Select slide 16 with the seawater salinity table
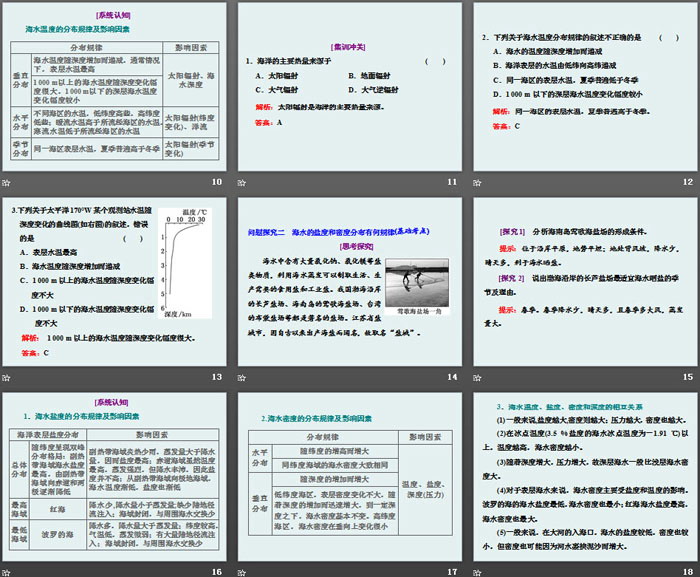The image size is (700, 577). pos(115,475)
